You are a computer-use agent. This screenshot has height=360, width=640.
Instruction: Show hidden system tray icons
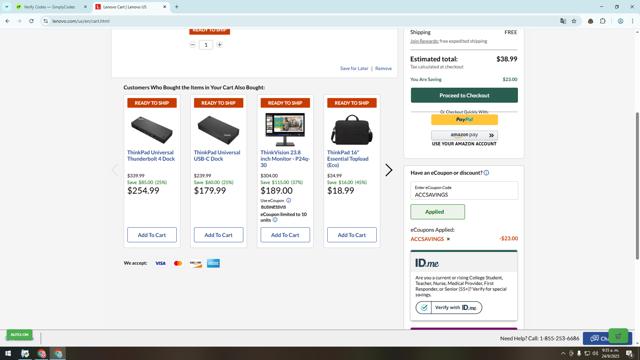tap(563, 353)
